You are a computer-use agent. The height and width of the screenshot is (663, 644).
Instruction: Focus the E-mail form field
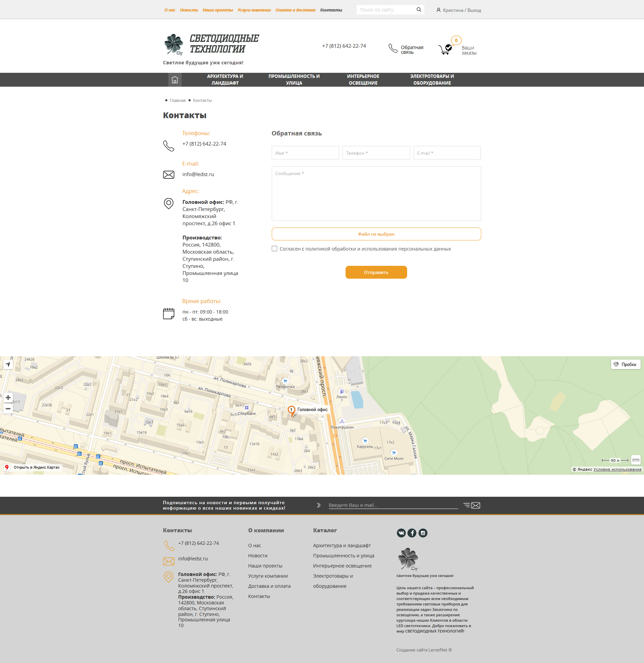447,153
